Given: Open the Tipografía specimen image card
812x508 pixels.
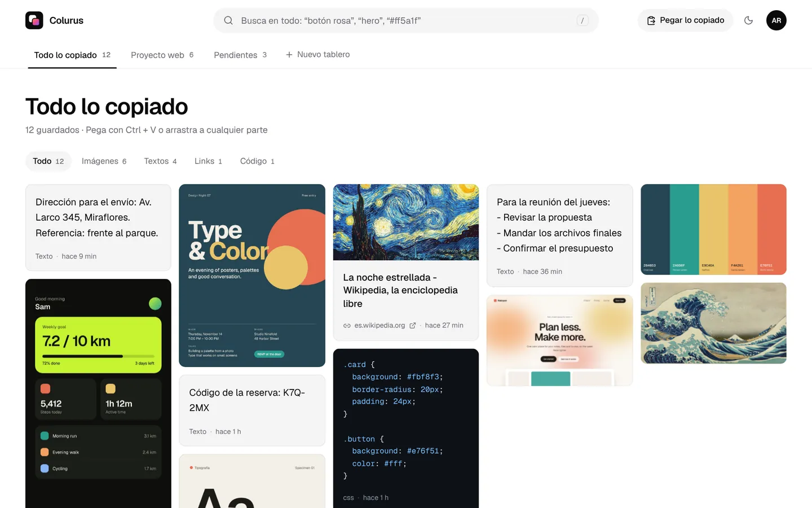Looking at the screenshot, I should click(x=252, y=481).
